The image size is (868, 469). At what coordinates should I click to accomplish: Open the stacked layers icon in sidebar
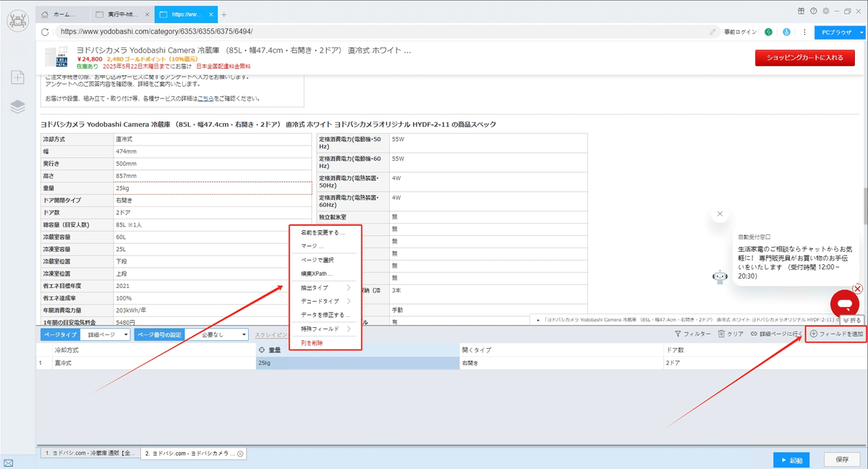tap(17, 106)
